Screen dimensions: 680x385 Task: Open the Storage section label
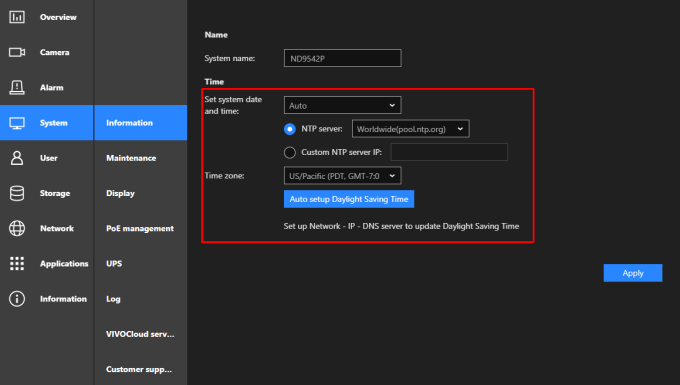[55, 193]
